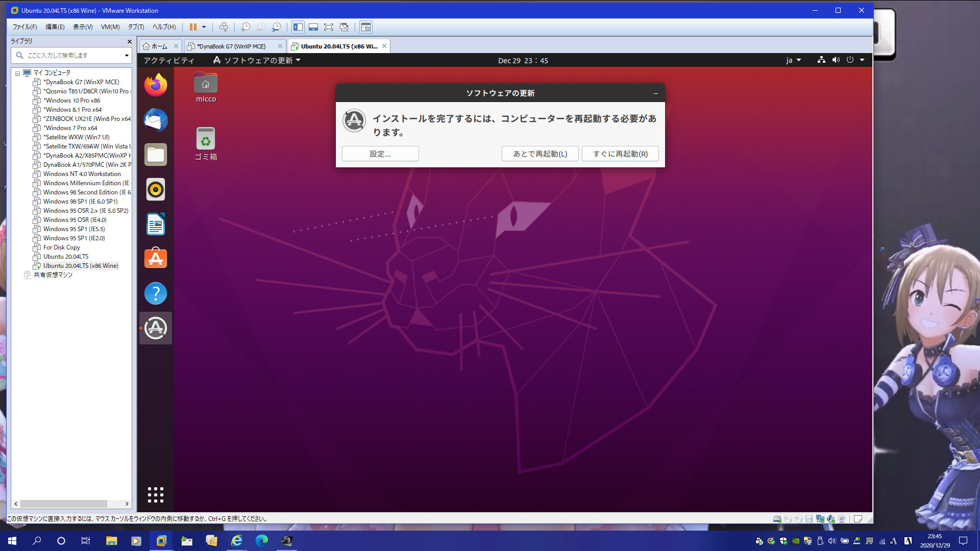Open the 編集(E) menu

[x=55, y=27]
